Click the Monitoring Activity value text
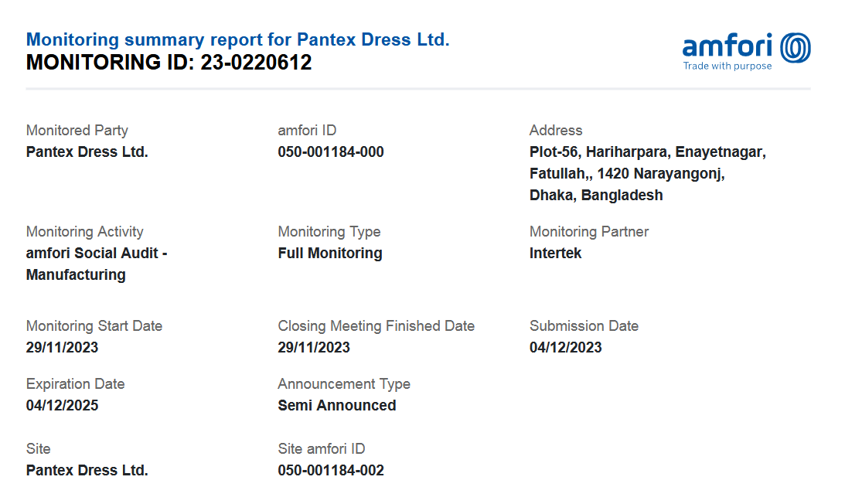 pos(97,264)
